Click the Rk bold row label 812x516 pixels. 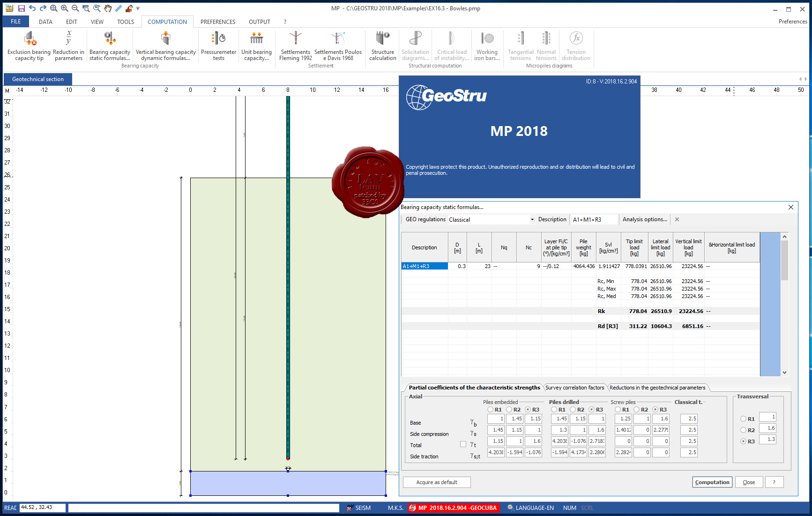point(601,311)
